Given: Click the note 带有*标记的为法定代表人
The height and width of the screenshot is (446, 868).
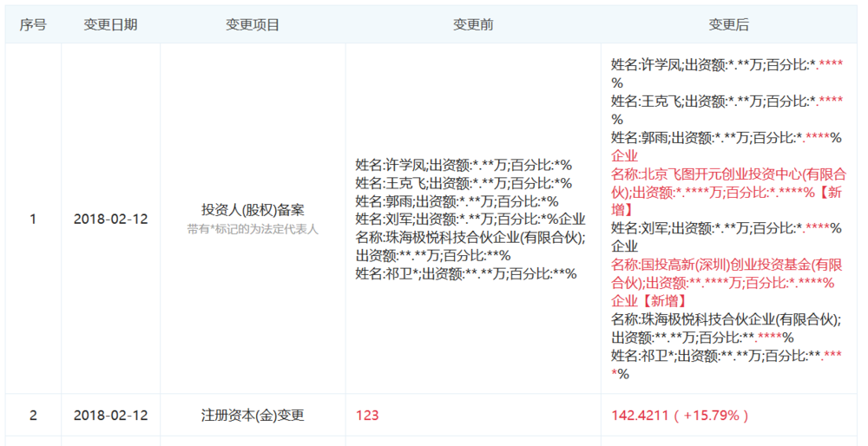Looking at the screenshot, I should 253,229.
